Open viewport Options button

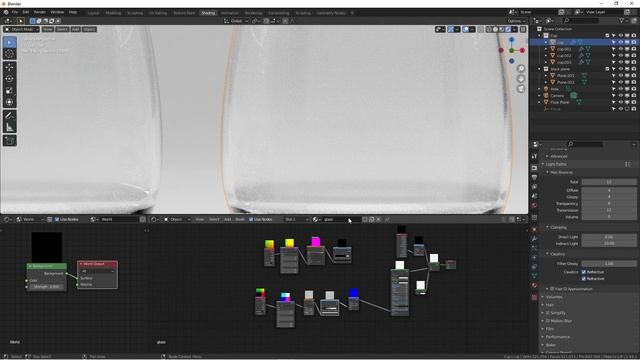tap(516, 21)
